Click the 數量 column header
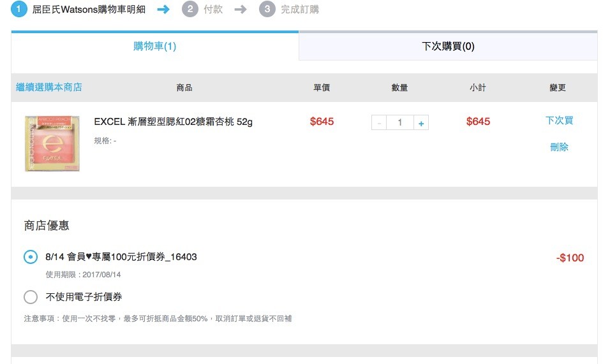This screenshot has width=603, height=364. coord(399,87)
